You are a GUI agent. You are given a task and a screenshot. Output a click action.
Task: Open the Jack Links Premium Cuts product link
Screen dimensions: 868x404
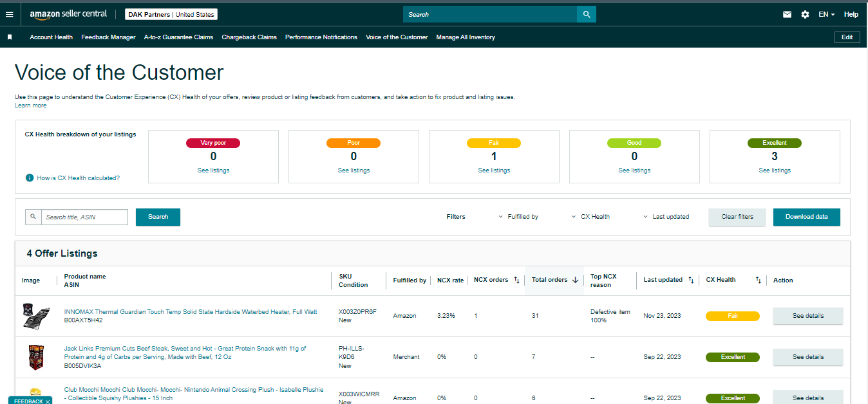[x=185, y=353]
